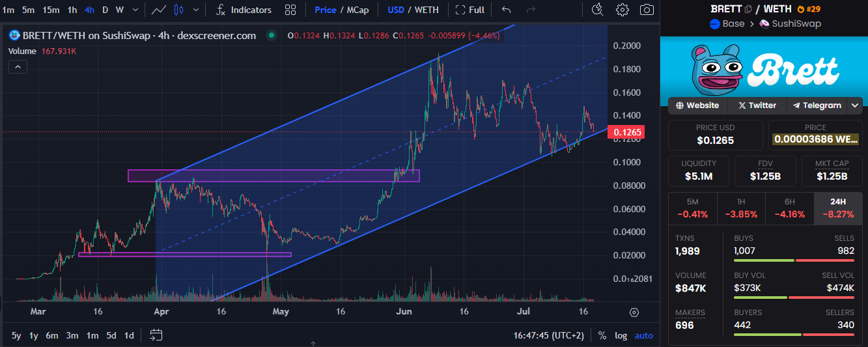This screenshot has height=347, width=868.
Task: Click the trending fire rank #29
Action: 807,9
